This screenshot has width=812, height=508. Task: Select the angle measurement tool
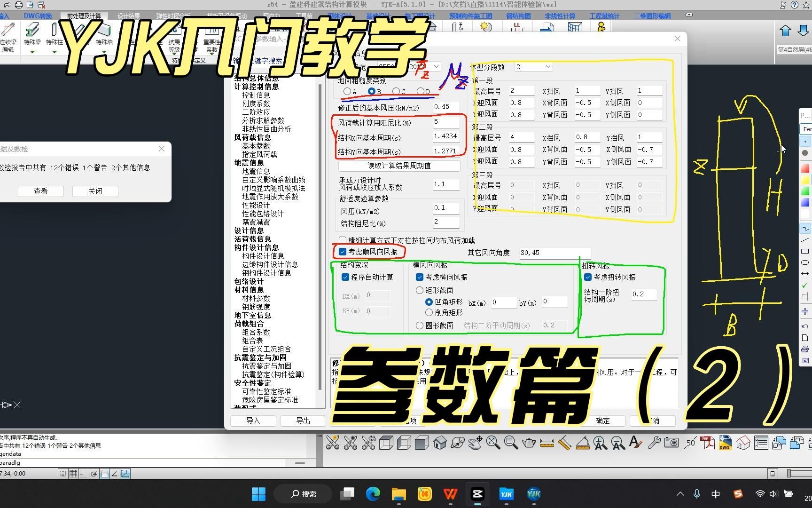583,443
